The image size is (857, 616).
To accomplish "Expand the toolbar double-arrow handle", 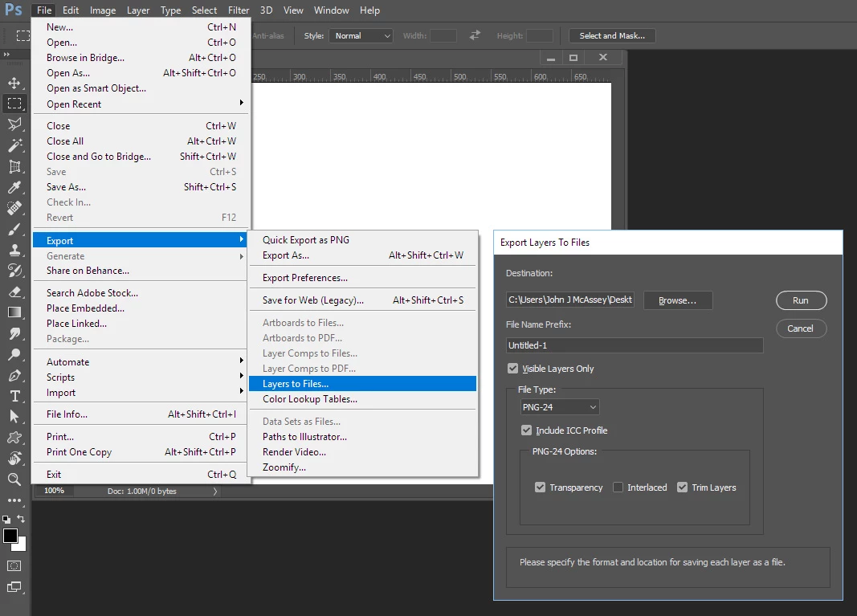I will point(6,54).
